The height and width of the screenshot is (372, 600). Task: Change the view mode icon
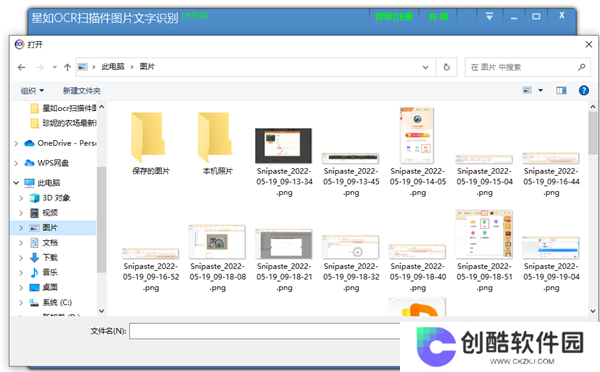pyautogui.click(x=527, y=90)
